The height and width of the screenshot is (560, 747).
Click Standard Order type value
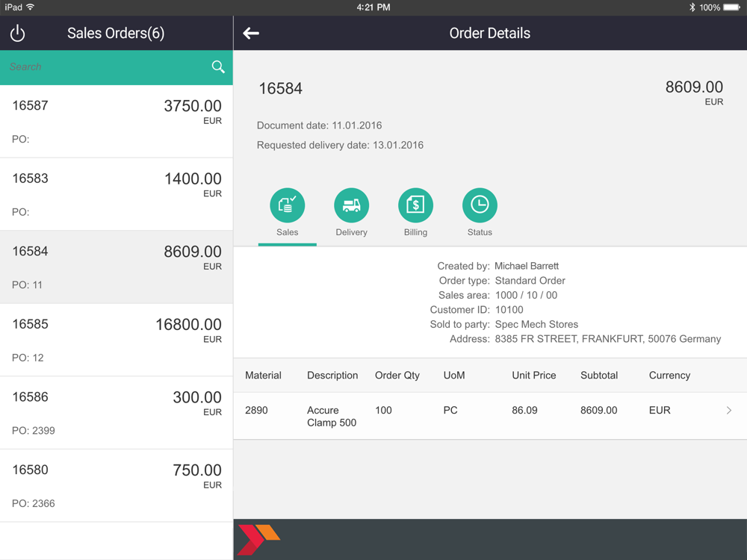(530, 281)
